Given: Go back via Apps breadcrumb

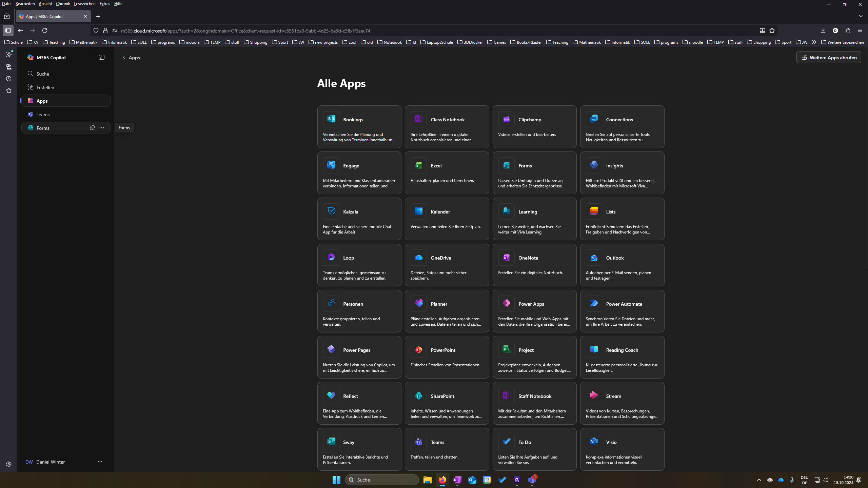Looking at the screenshot, I should point(131,57).
